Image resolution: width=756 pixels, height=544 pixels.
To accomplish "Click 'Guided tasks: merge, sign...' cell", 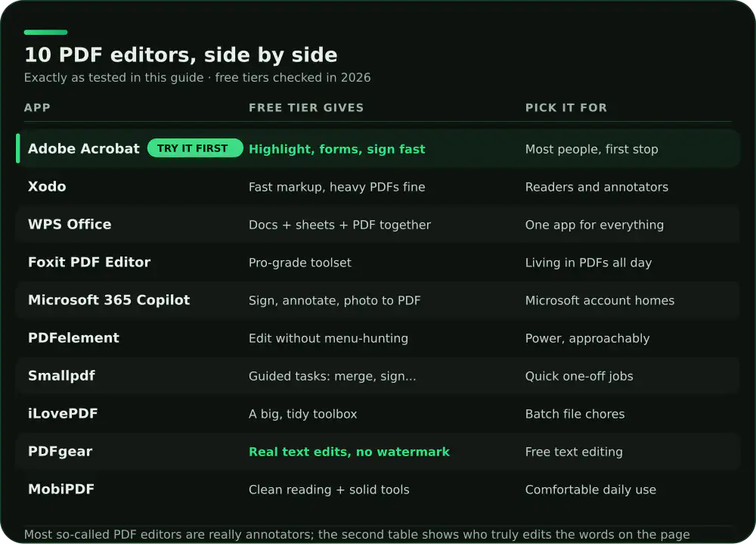I will point(332,376).
